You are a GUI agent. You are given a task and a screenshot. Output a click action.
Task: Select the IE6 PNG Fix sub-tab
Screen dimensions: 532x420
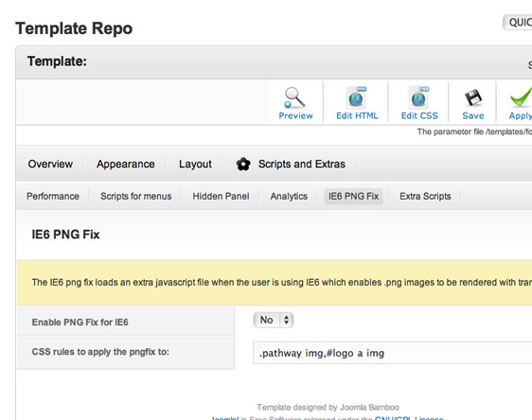coord(353,196)
